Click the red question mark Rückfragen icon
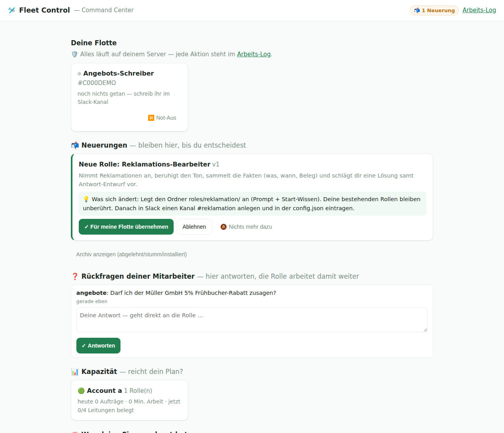Image resolution: width=504 pixels, height=433 pixels. (75, 276)
